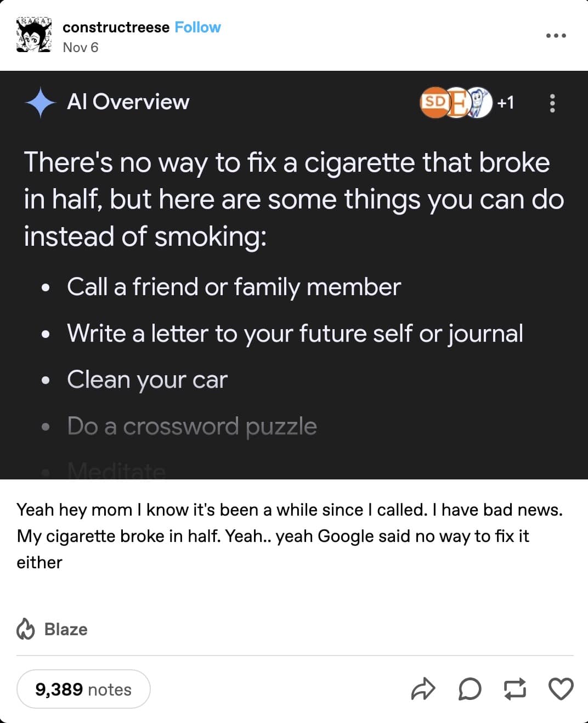Follow the constructreese blog
588x723 pixels.
[x=197, y=27]
